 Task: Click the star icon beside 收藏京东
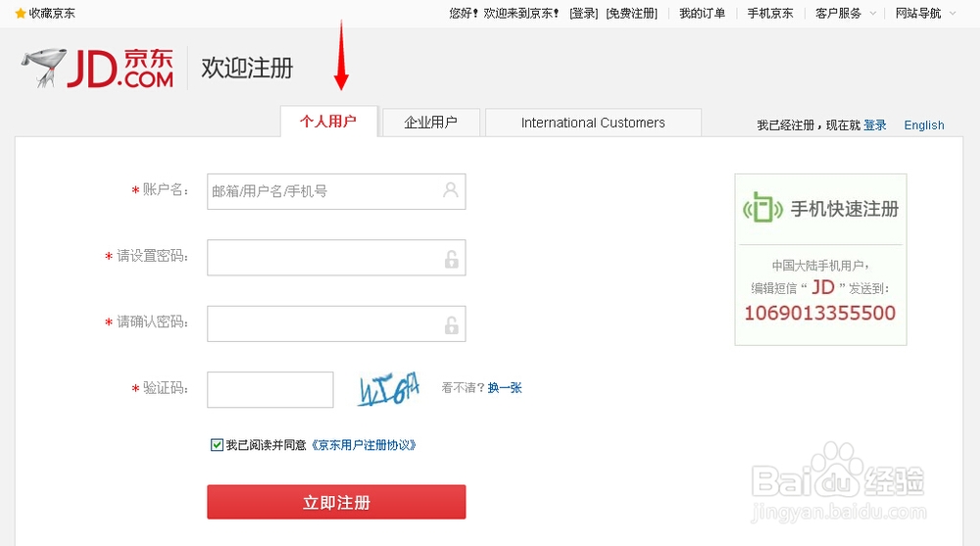(x=20, y=13)
